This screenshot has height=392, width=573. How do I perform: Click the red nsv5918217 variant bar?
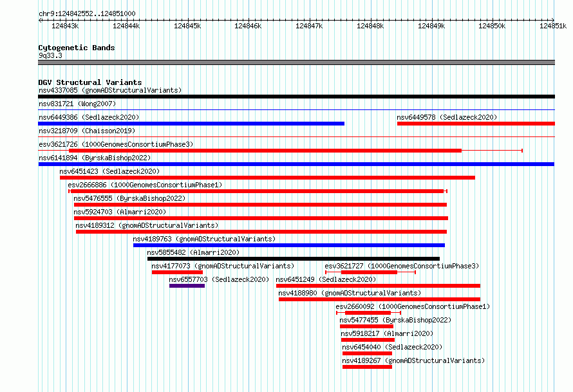pos(368,340)
